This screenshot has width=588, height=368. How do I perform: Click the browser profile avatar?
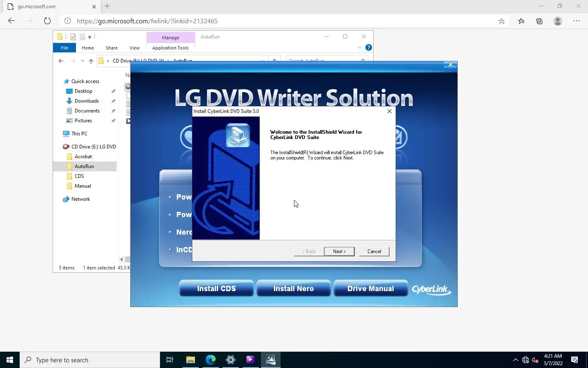pos(558,21)
